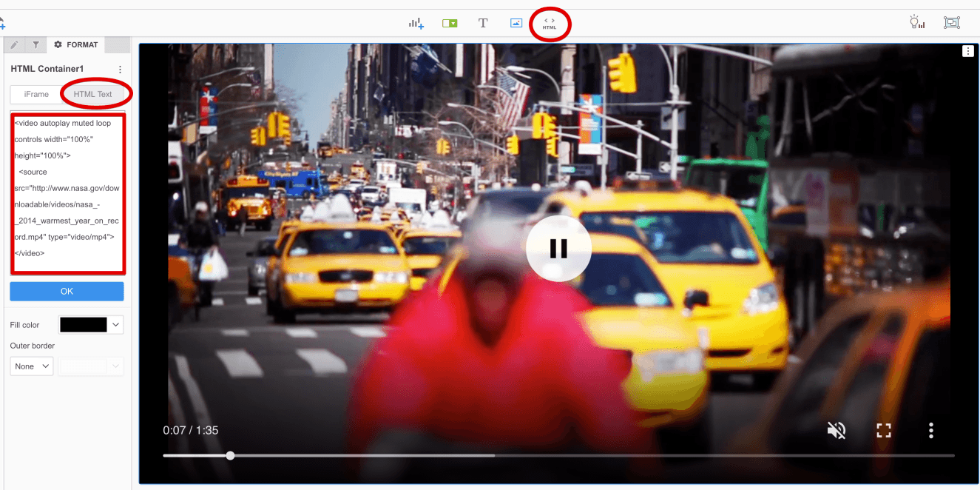Open video player more options

931,430
